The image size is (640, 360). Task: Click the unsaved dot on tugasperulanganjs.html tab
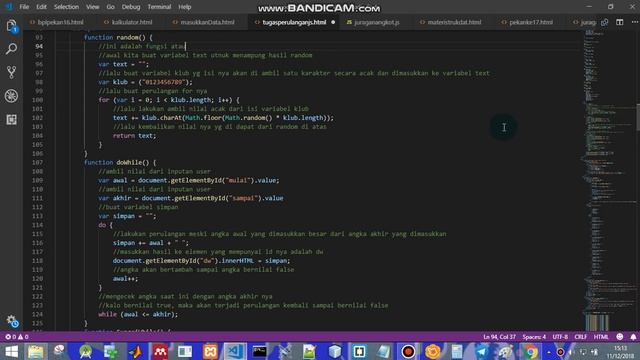pyautogui.click(x=333, y=22)
